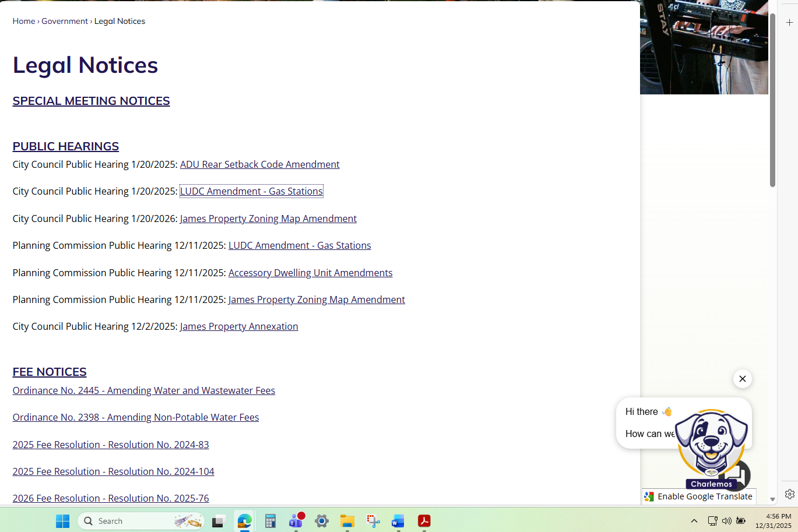This screenshot has height=532, width=798.
Task: Open the James Property Annexation notice
Action: [239, 326]
